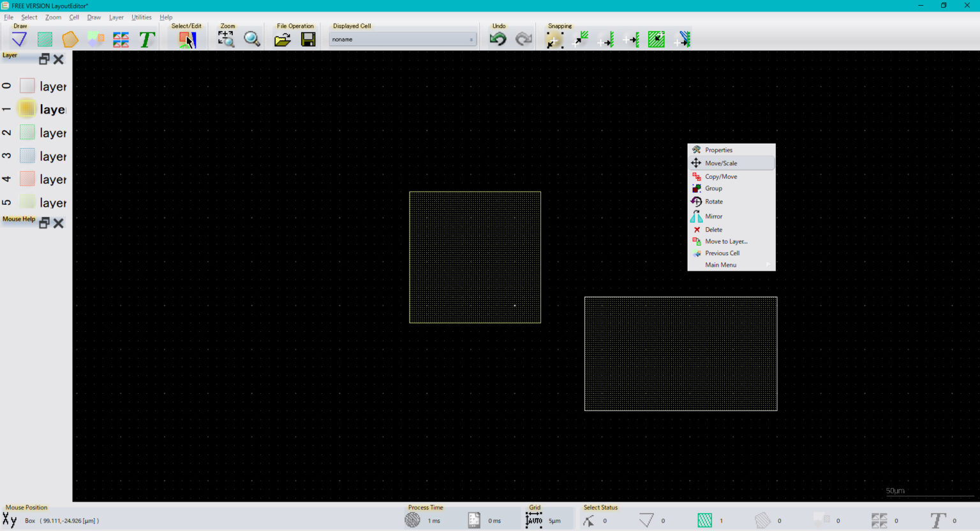This screenshot has width=980, height=531.
Task: Toggle the green hatched snapping option
Action: [x=656, y=40]
